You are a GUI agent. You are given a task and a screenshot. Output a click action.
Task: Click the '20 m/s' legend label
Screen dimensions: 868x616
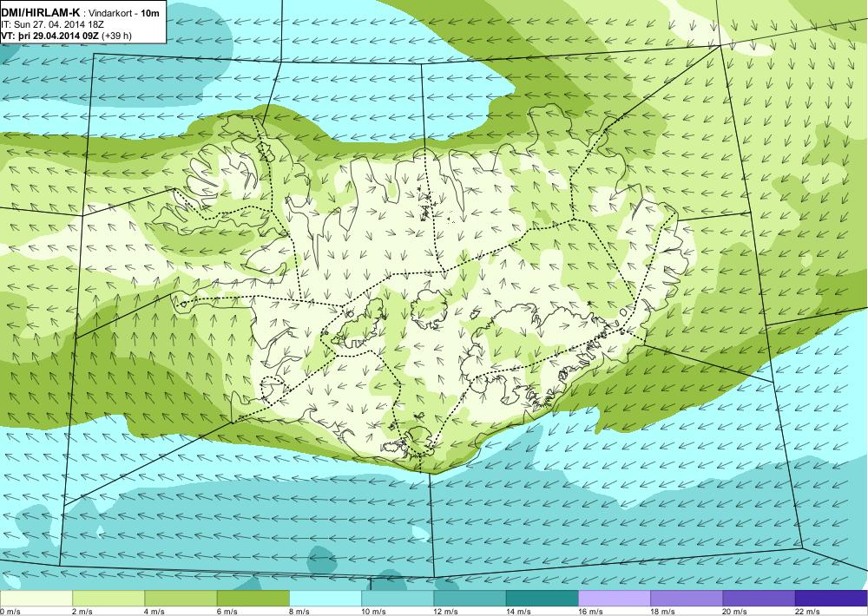coord(735,612)
